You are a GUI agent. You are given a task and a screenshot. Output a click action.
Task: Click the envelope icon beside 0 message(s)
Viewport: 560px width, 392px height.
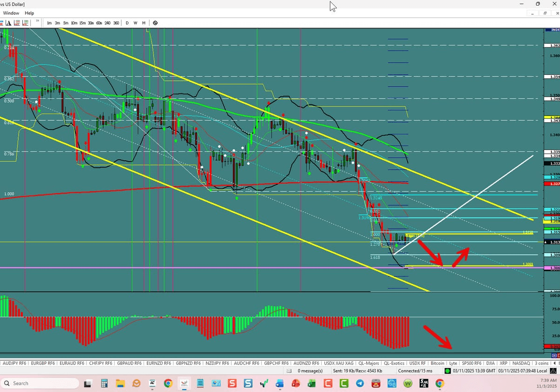click(x=290, y=371)
